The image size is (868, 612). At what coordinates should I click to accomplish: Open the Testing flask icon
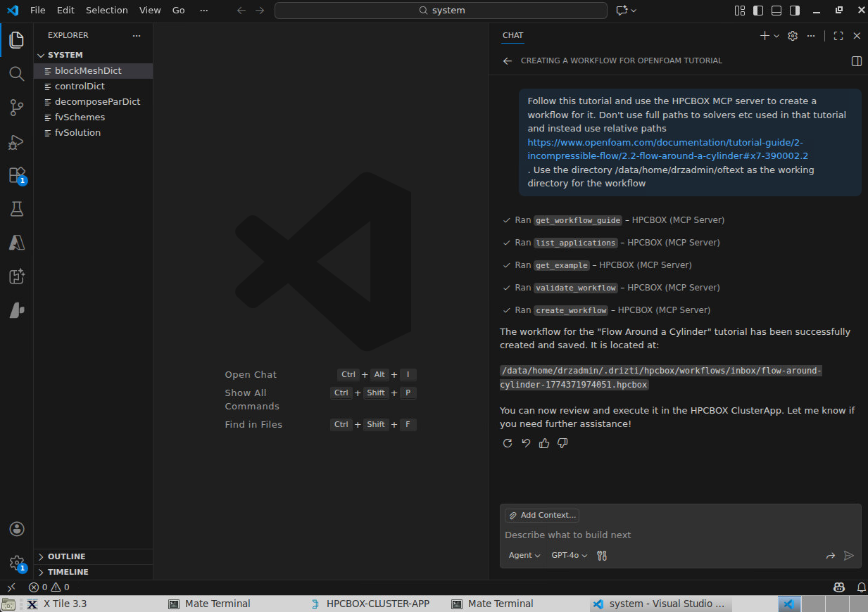pos(16,209)
